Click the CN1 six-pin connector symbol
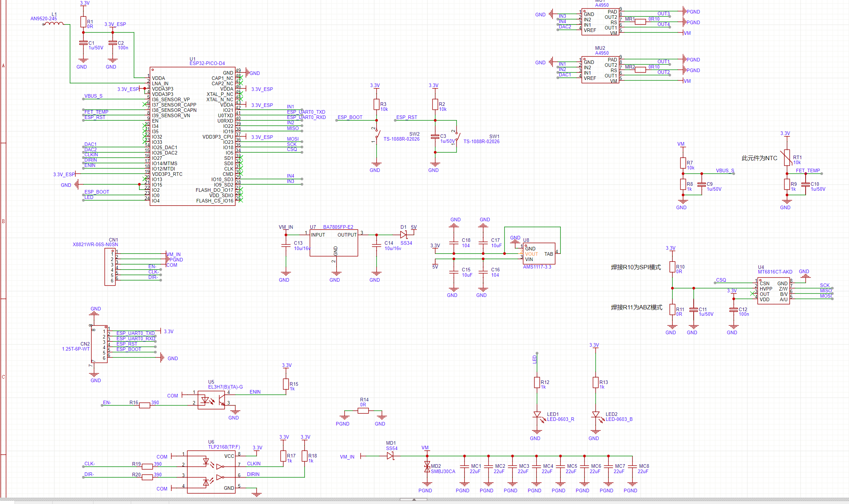Image resolution: width=849 pixels, height=504 pixels. click(109, 267)
